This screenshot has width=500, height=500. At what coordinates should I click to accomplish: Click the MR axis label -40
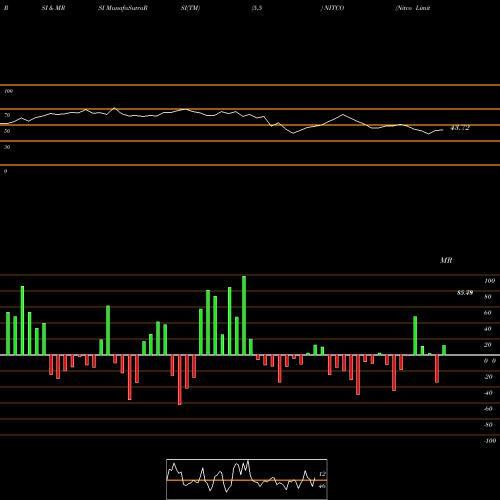(488, 393)
